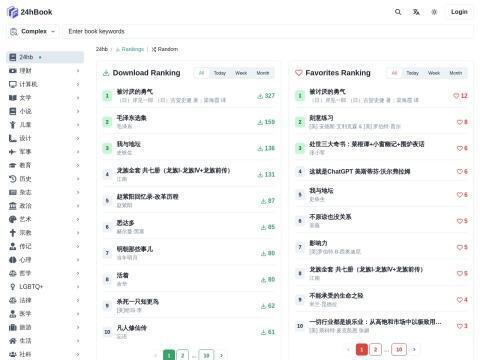Click the 24hBook logo icon

[12, 12]
